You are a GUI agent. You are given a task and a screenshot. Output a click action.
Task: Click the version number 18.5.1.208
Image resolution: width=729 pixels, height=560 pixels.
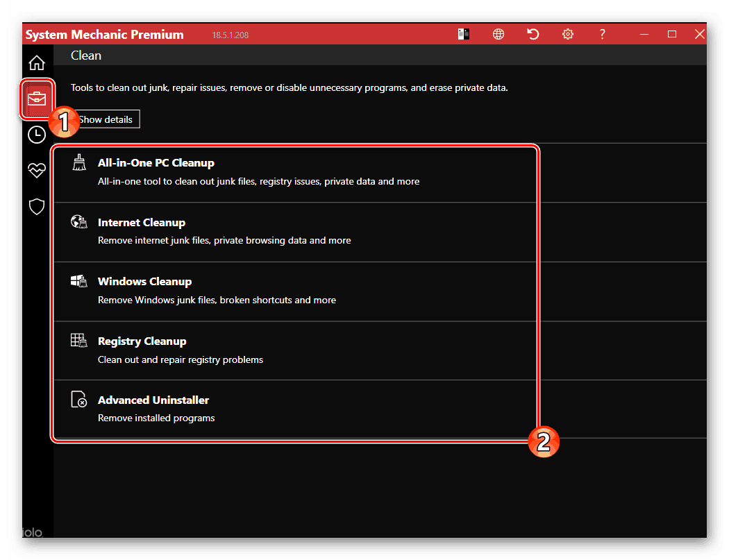click(230, 35)
